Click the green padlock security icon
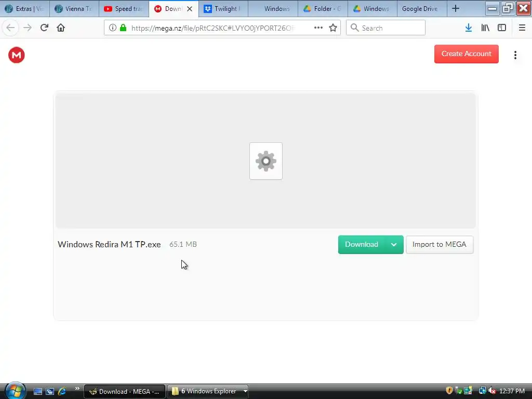 point(123,28)
